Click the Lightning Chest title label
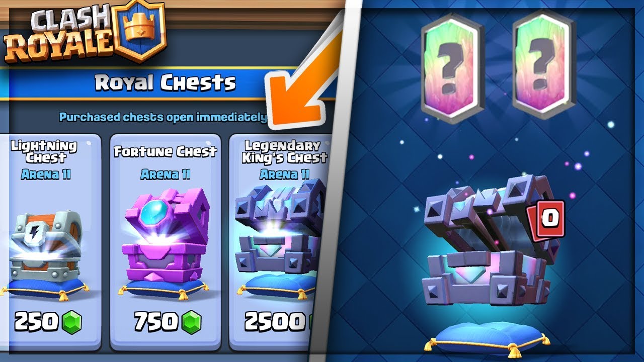 click(45, 152)
